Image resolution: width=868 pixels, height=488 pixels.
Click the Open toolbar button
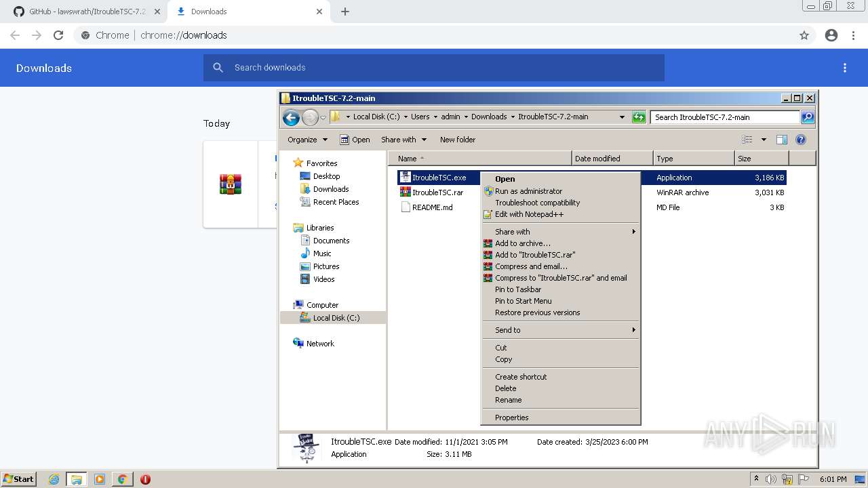pyautogui.click(x=355, y=140)
